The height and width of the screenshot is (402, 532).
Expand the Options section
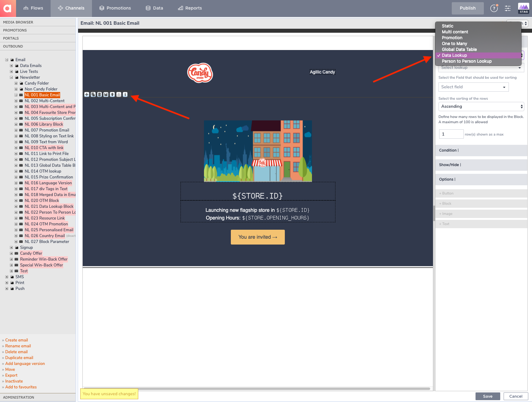coord(481,179)
